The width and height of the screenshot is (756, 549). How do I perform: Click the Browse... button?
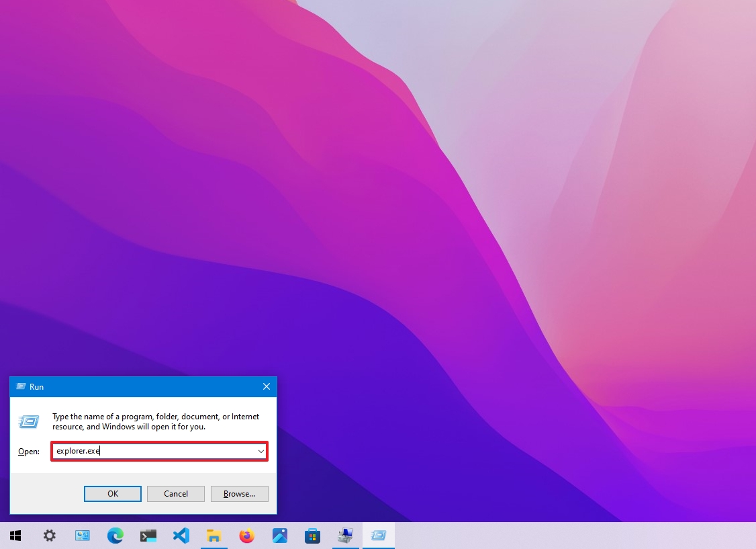point(240,493)
